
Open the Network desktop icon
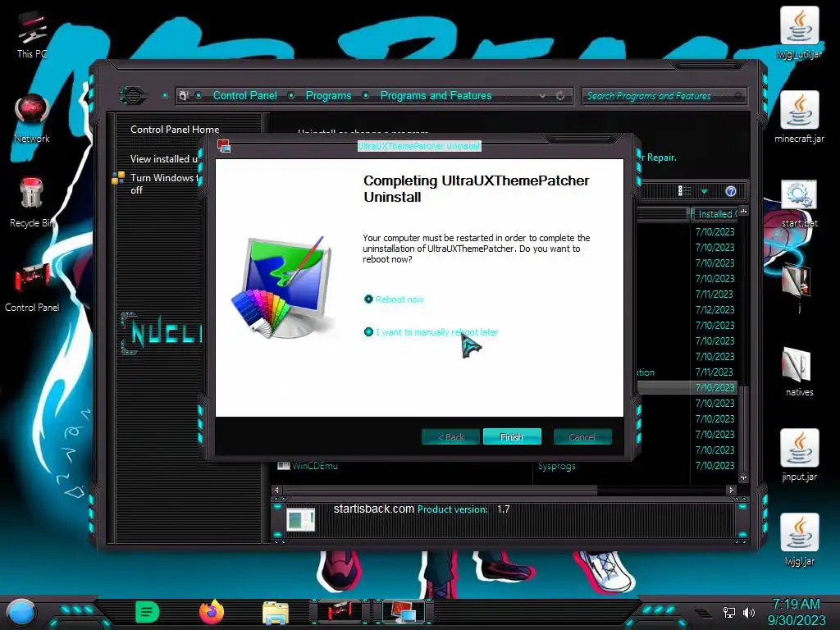(32, 119)
